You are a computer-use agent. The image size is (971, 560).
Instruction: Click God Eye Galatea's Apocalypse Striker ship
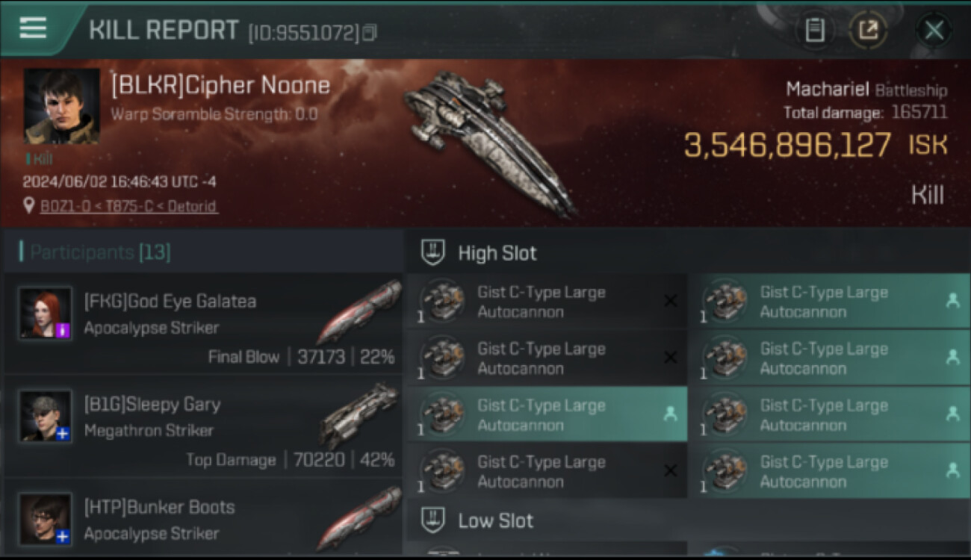[360, 312]
